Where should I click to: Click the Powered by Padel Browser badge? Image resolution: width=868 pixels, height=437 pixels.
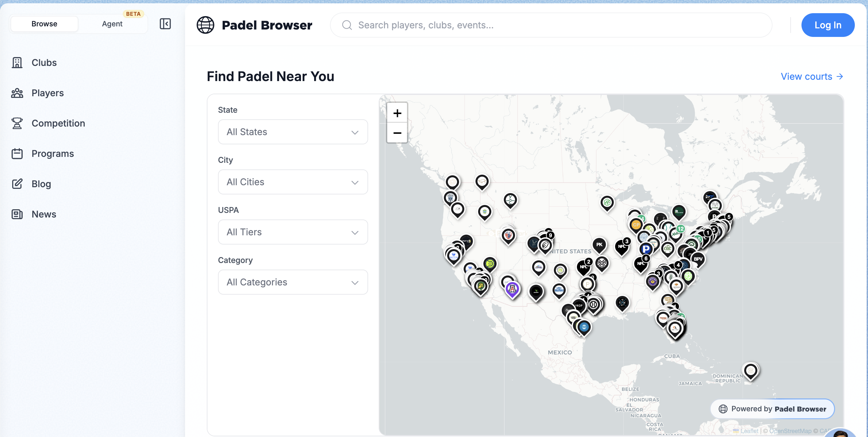tap(772, 409)
